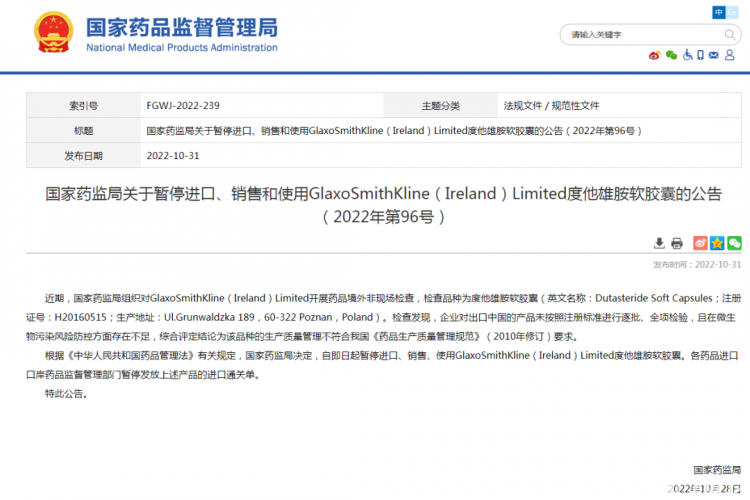Share the article to WeChat
The height and width of the screenshot is (500, 750).
coord(734,243)
